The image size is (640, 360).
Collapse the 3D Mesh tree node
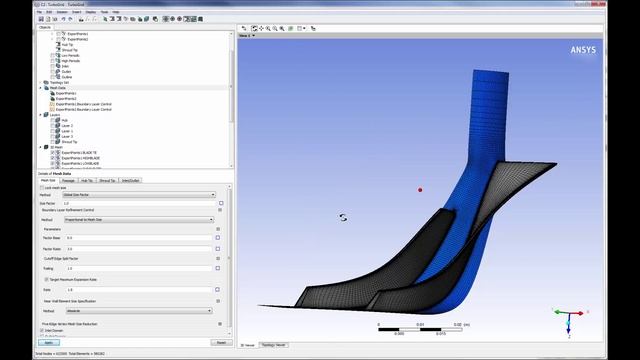pos(40,147)
